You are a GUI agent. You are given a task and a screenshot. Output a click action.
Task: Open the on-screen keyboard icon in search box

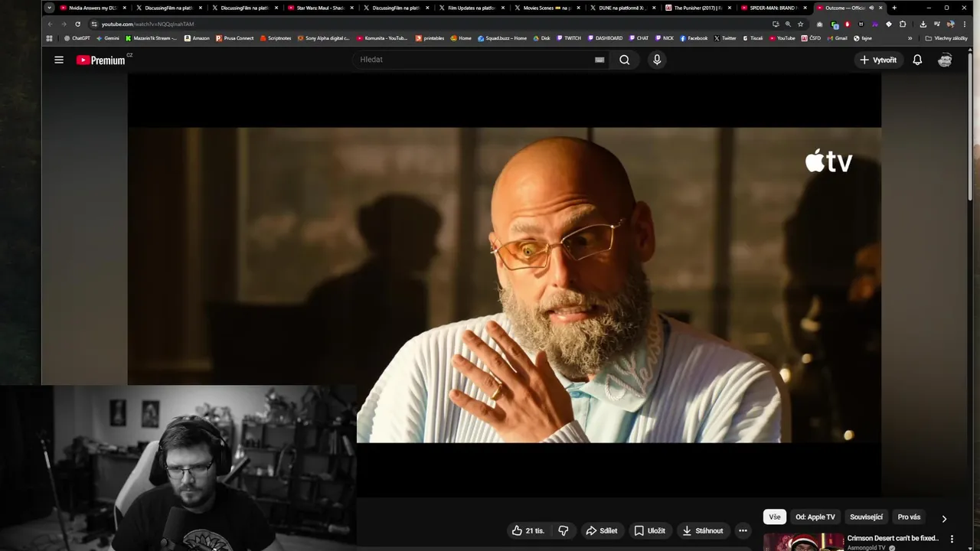(599, 60)
